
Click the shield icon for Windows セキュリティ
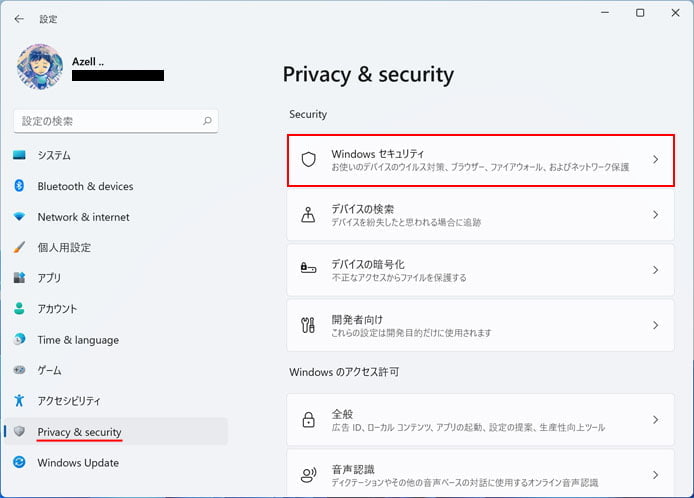(308, 159)
